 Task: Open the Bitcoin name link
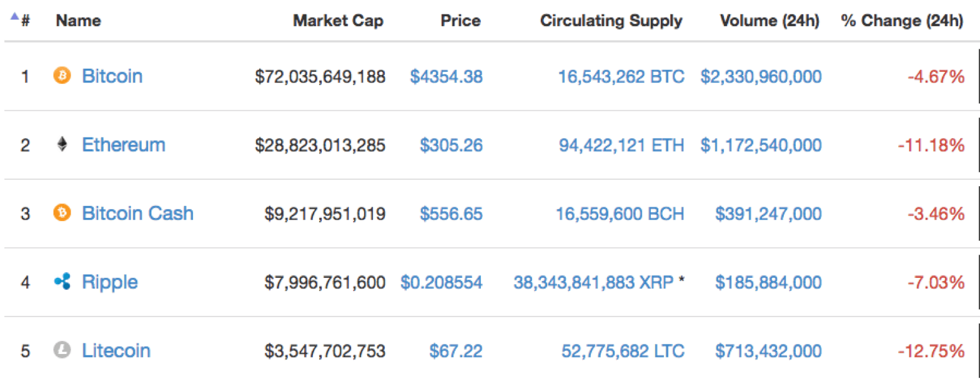tap(112, 76)
